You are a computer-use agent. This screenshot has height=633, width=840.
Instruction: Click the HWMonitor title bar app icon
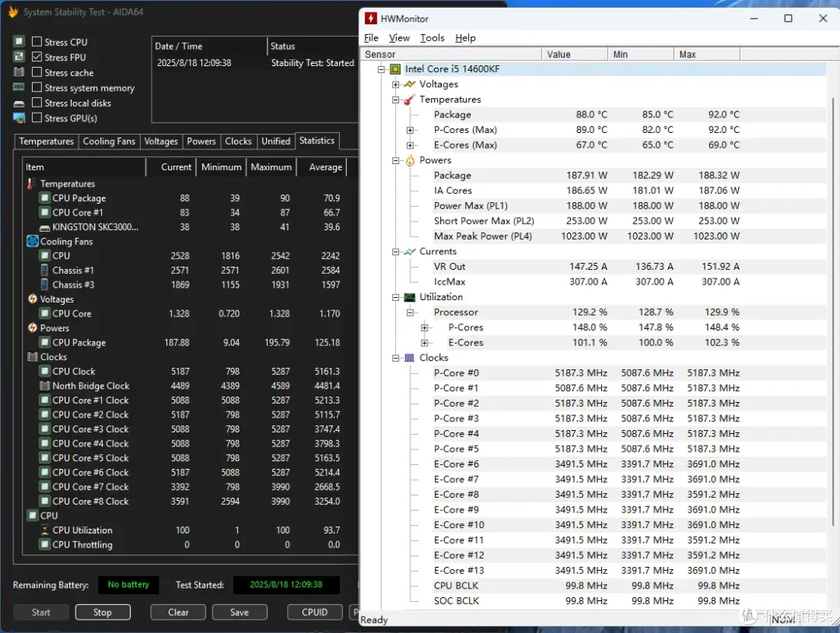(x=371, y=18)
